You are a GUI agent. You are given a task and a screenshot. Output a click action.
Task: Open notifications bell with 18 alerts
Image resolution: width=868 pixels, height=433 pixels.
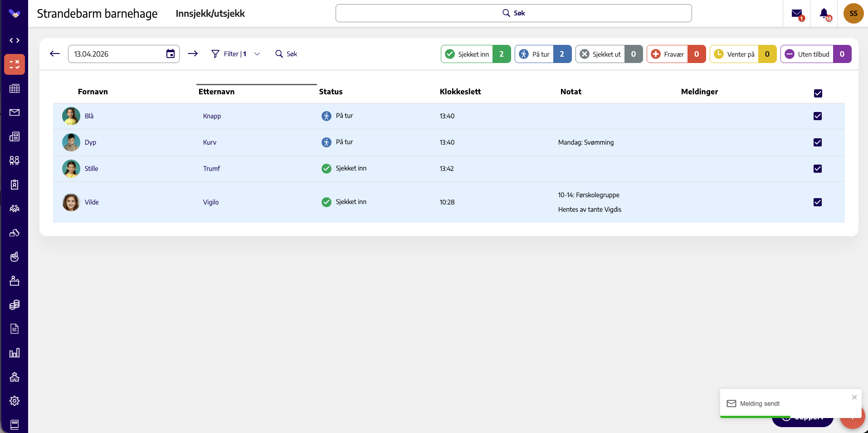(x=824, y=14)
